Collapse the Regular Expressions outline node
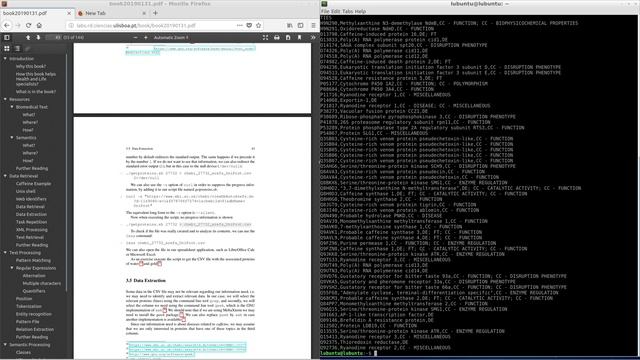The height and width of the screenshot is (360, 640). coord(12,268)
